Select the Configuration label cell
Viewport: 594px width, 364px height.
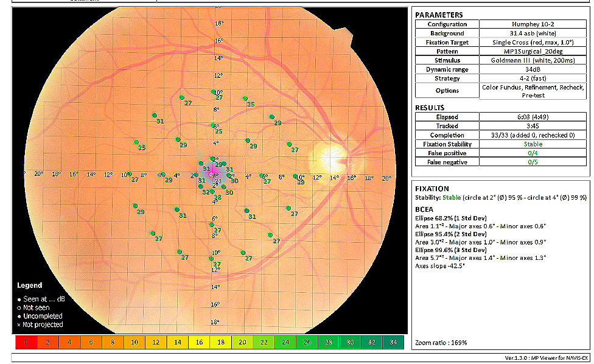[x=447, y=24]
